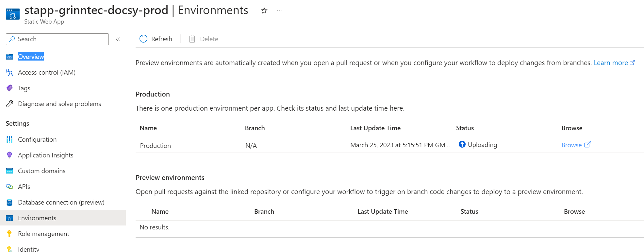Click the Application Insights lightbulb icon
Image resolution: width=644 pixels, height=252 pixels.
pos(9,155)
